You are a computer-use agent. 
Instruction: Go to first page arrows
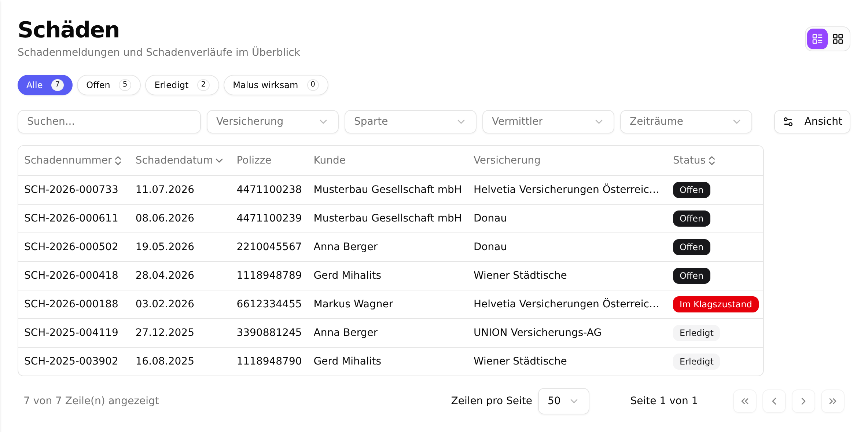(745, 401)
